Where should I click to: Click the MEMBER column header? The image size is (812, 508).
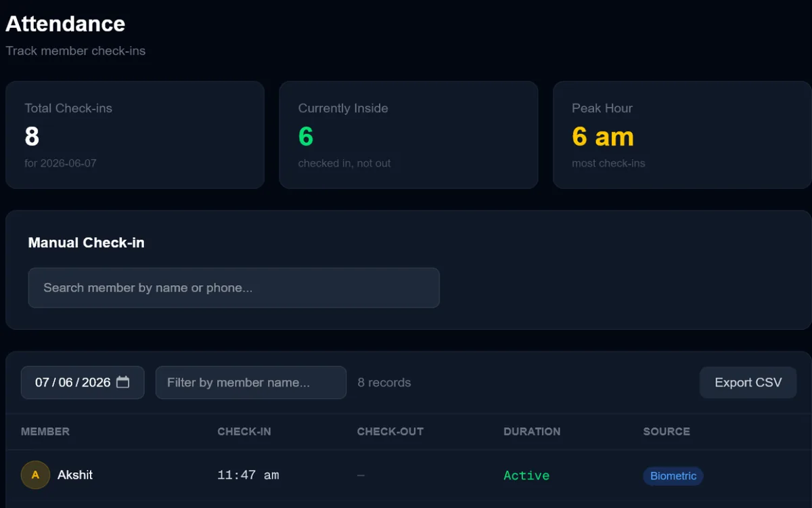coord(45,431)
